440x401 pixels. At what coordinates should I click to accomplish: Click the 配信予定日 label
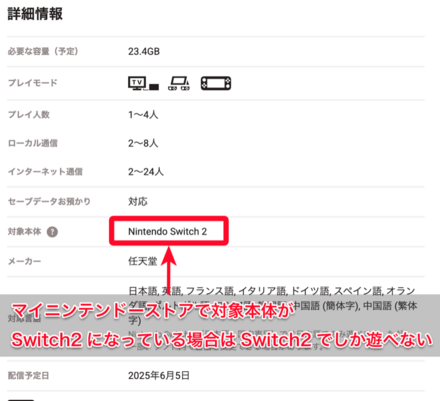pyautogui.click(x=28, y=376)
